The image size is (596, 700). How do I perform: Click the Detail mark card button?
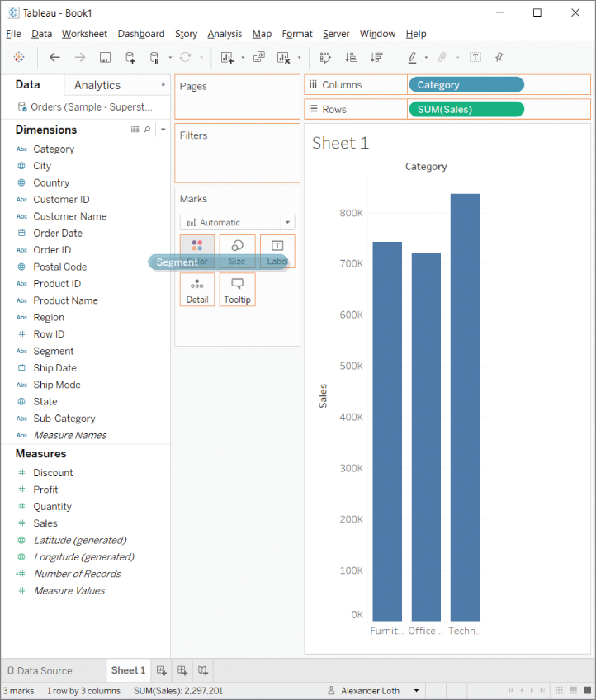197,290
